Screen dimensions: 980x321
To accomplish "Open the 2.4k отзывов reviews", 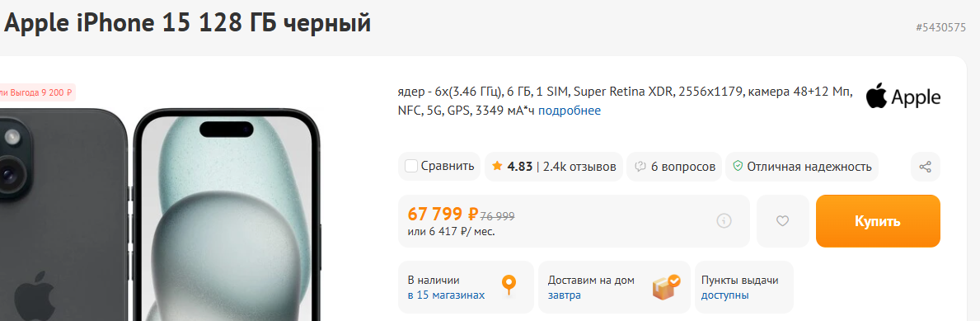I will [x=579, y=167].
